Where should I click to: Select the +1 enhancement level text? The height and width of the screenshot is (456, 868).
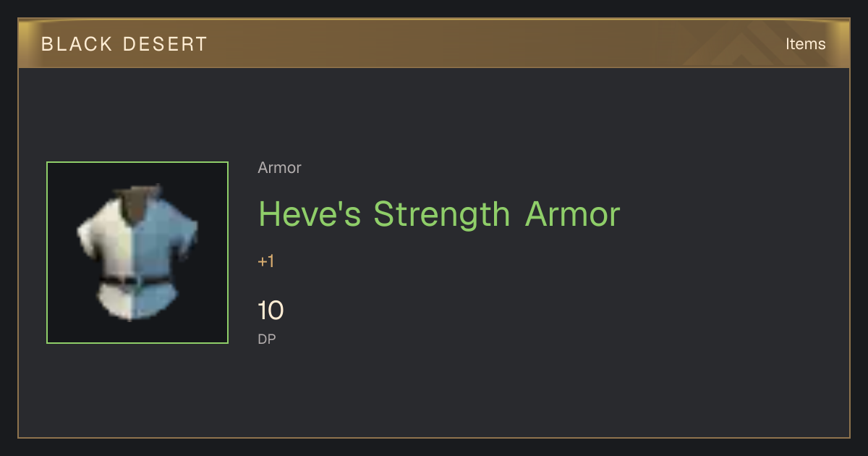tap(266, 262)
